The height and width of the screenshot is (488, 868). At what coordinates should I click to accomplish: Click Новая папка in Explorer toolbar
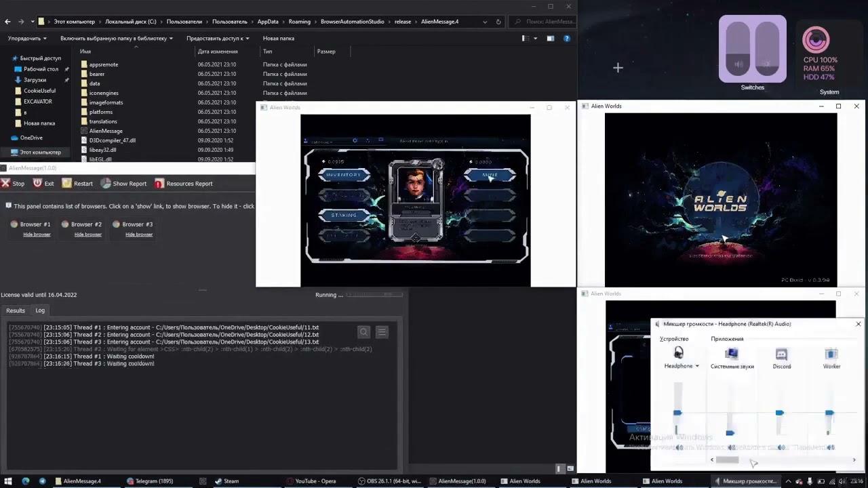pos(278,39)
